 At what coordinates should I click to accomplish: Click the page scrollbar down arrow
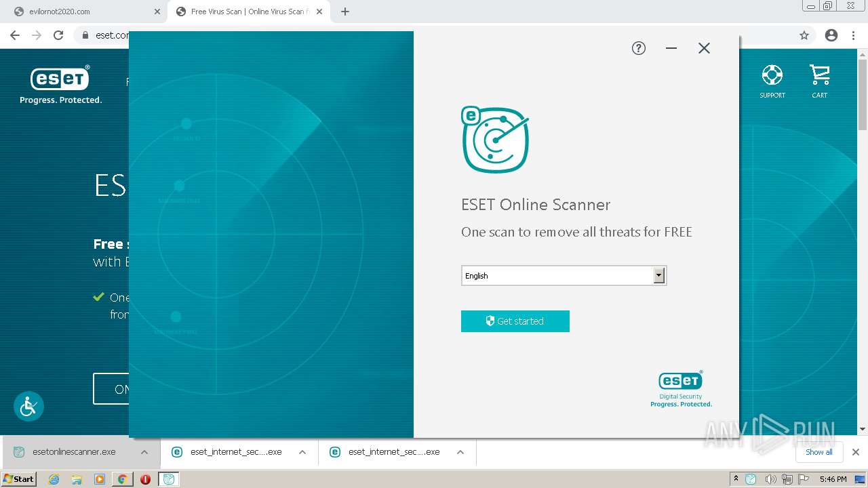coord(863,429)
